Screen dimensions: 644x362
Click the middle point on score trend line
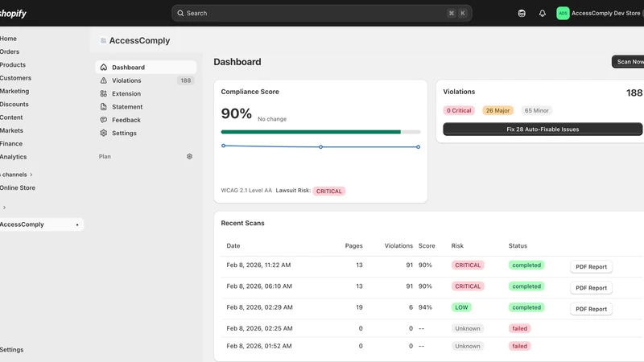click(320, 147)
